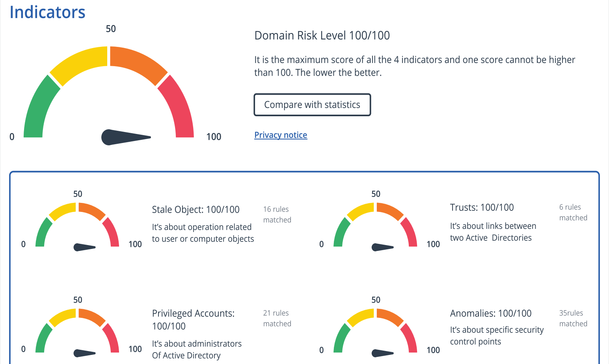Select the Trusts: 100/100 title

pos(482,208)
